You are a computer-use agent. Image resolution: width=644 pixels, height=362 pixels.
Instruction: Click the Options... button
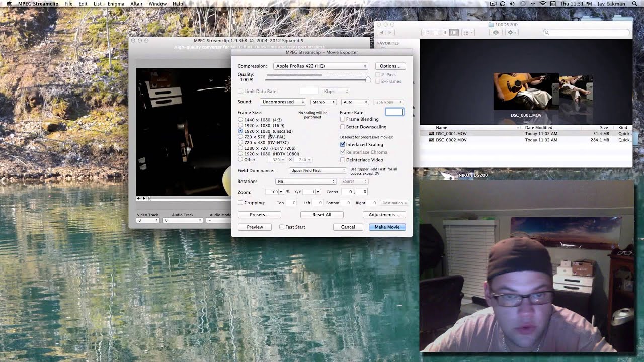390,66
